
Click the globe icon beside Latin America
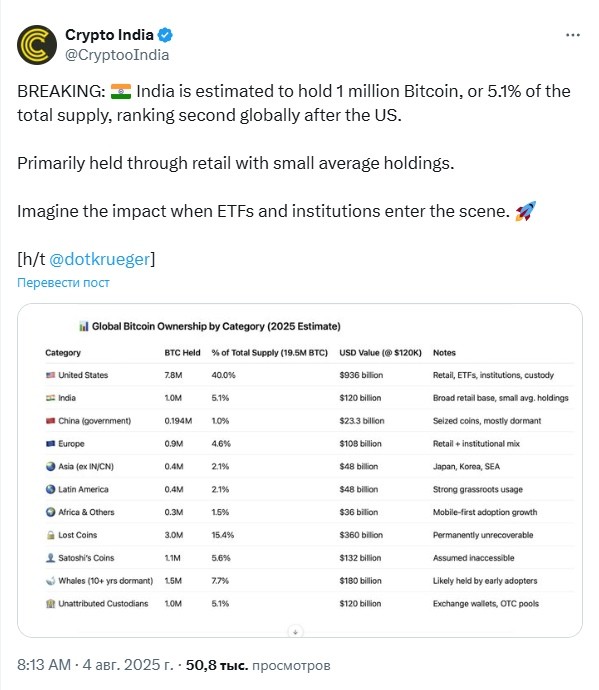[x=51, y=489]
